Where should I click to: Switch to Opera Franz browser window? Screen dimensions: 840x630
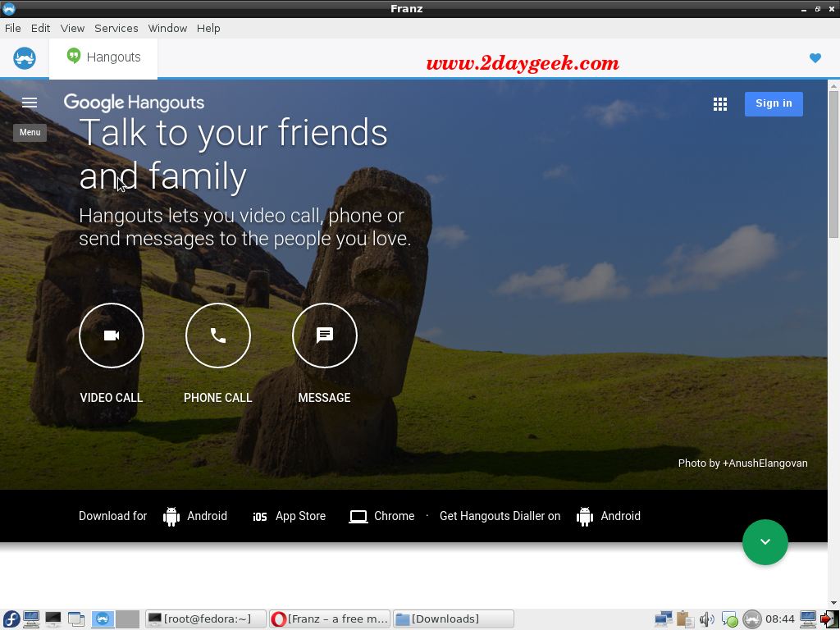pyautogui.click(x=330, y=619)
